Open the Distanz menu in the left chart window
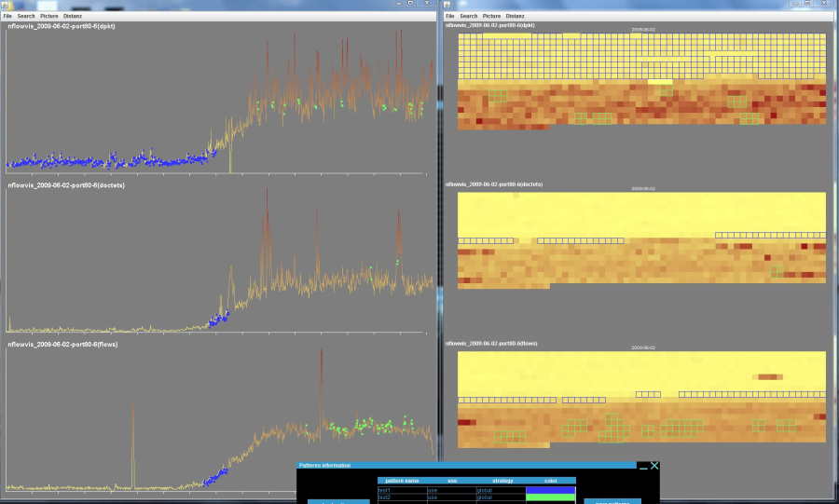 click(72, 16)
